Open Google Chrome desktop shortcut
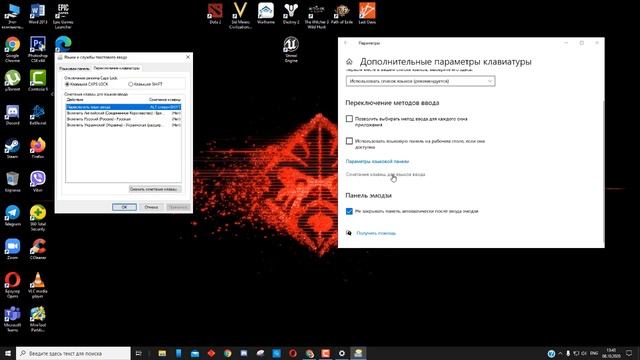Image resolution: width=640 pixels, height=360 pixels. pos(12,49)
